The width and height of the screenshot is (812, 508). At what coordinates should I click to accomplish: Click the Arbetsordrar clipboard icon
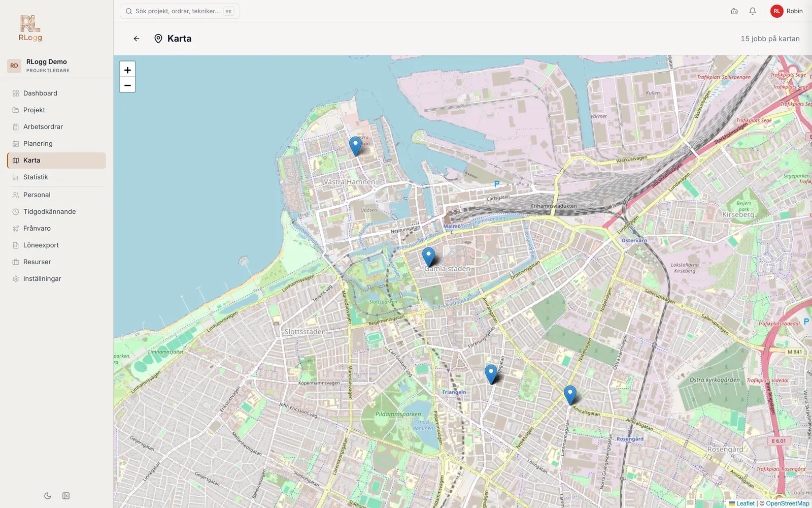coord(16,127)
